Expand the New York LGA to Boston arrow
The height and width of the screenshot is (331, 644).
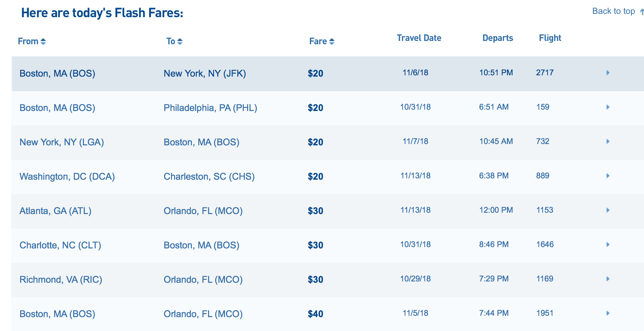[x=608, y=141]
